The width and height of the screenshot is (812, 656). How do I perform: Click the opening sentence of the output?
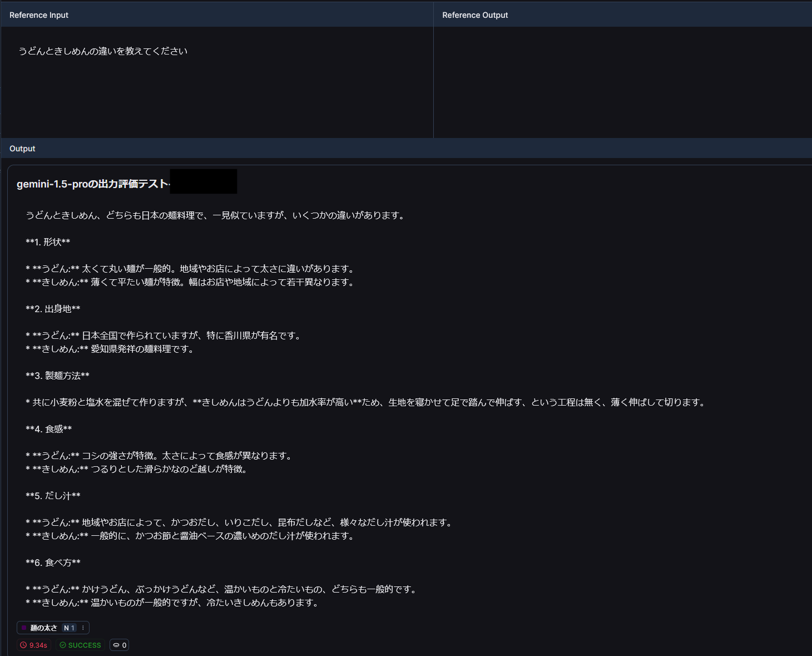[x=216, y=215]
